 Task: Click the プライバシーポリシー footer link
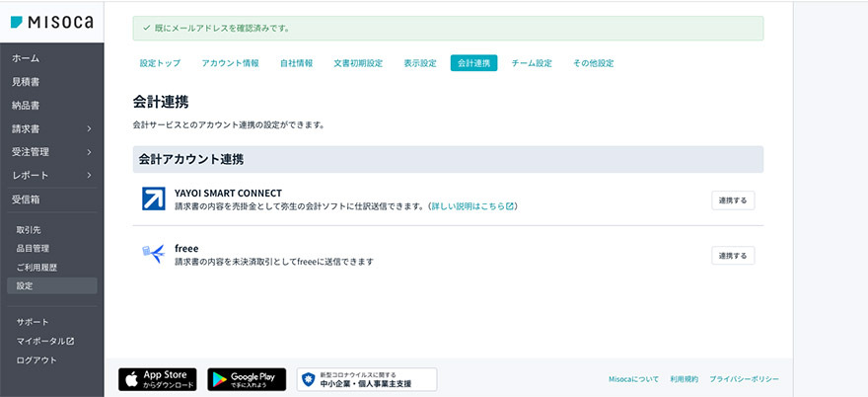[747, 379]
